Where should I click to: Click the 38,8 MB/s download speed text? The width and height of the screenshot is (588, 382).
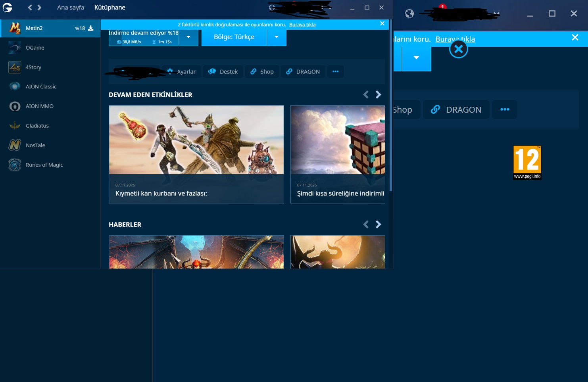131,42
